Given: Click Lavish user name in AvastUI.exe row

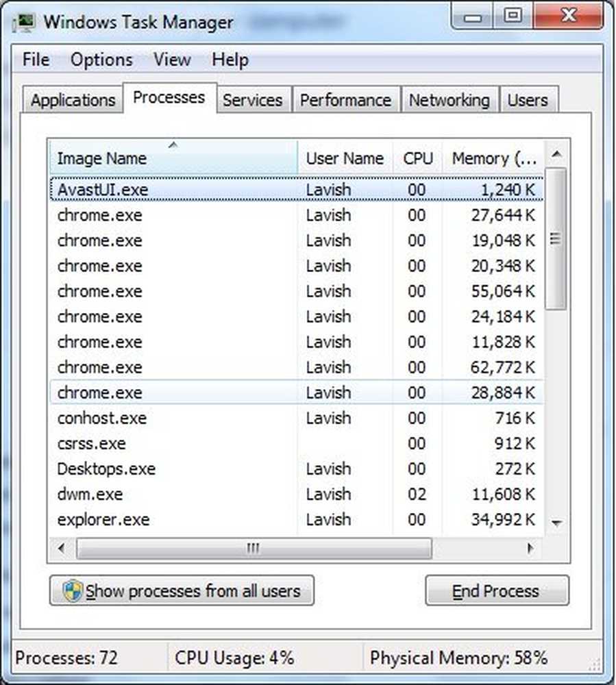Looking at the screenshot, I should click(x=328, y=190).
